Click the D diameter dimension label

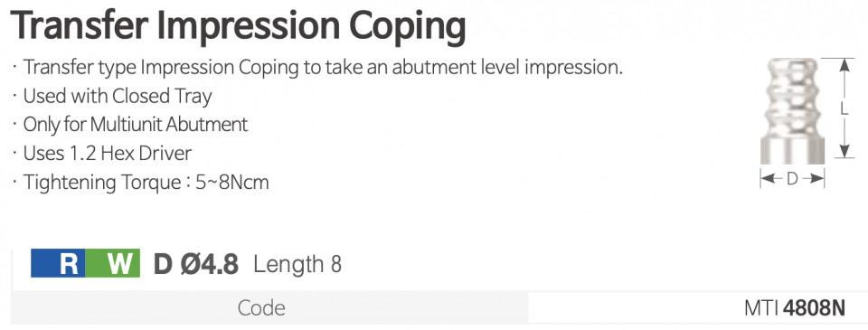click(x=792, y=179)
